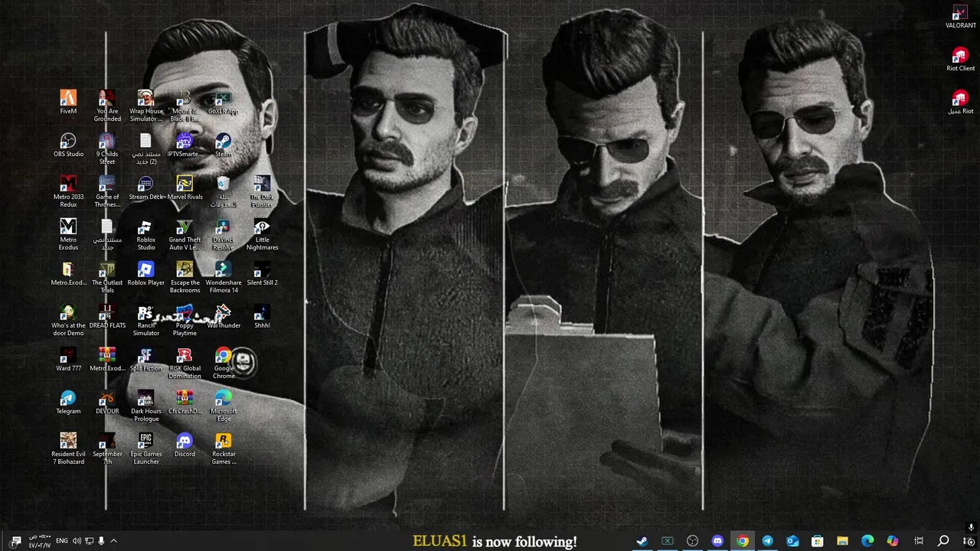Select the GoXLR App desktop icon
The width and height of the screenshot is (980, 551).
[x=223, y=103]
